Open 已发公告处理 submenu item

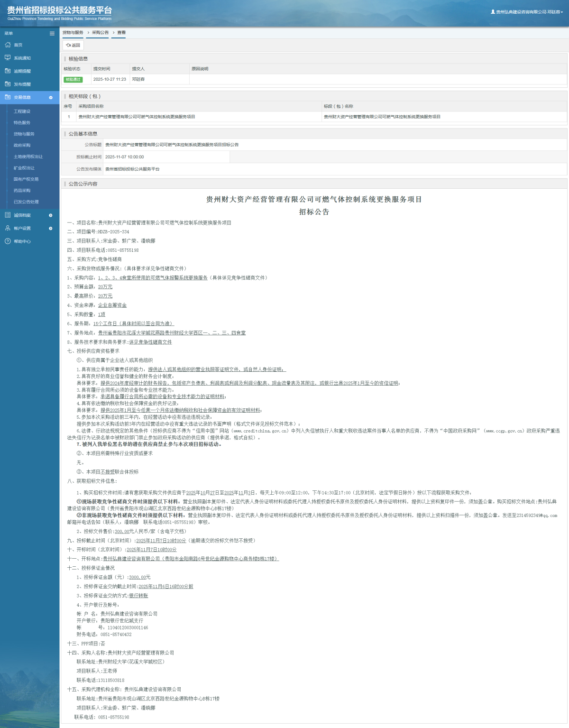(x=26, y=202)
